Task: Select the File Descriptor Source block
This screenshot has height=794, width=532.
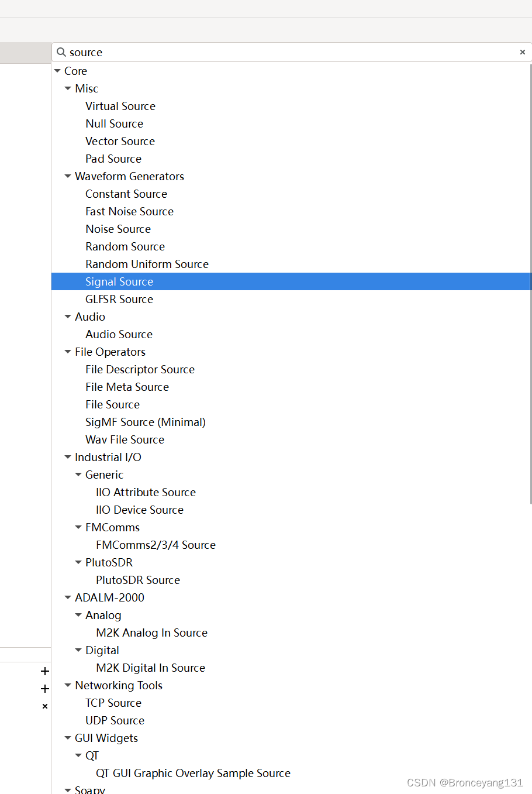Action: click(x=140, y=369)
